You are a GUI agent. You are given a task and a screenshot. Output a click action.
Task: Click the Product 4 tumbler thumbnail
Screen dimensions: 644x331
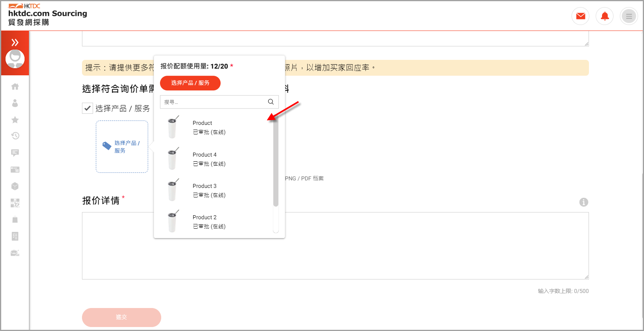coord(173,159)
